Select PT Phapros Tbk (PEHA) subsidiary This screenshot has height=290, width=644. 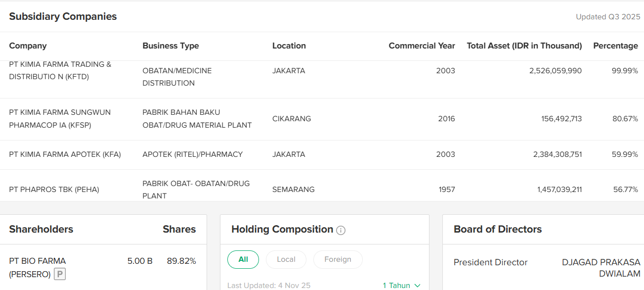point(54,190)
